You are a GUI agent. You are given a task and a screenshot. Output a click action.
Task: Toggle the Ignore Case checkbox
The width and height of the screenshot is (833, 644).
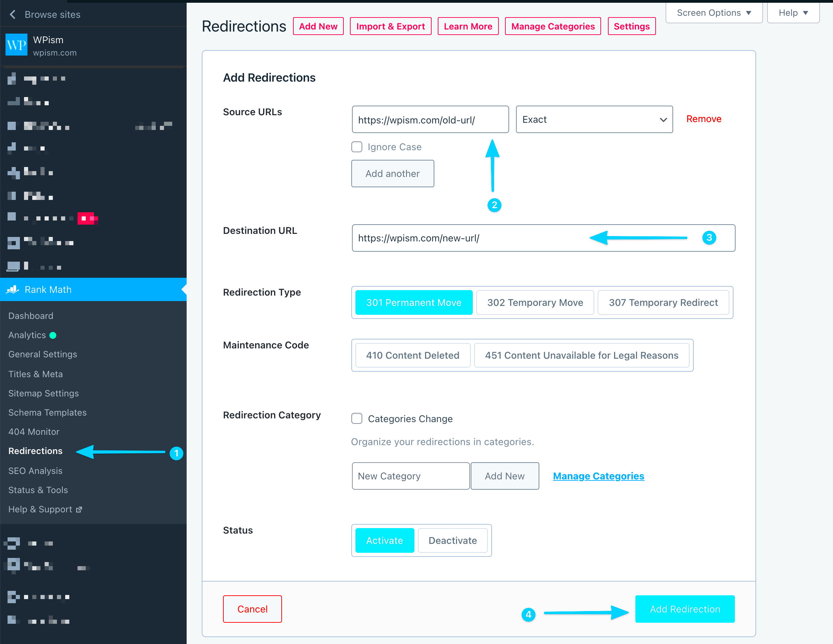pyautogui.click(x=357, y=147)
